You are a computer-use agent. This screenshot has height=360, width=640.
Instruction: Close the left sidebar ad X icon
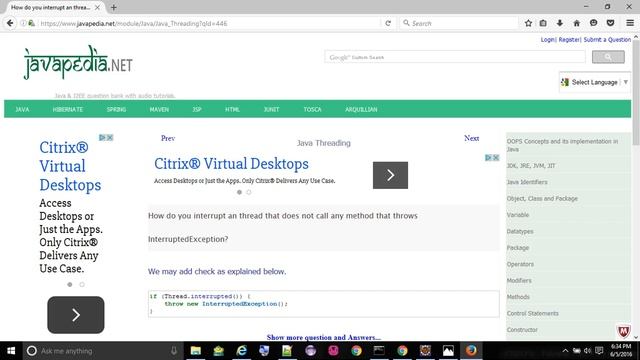pos(110,138)
